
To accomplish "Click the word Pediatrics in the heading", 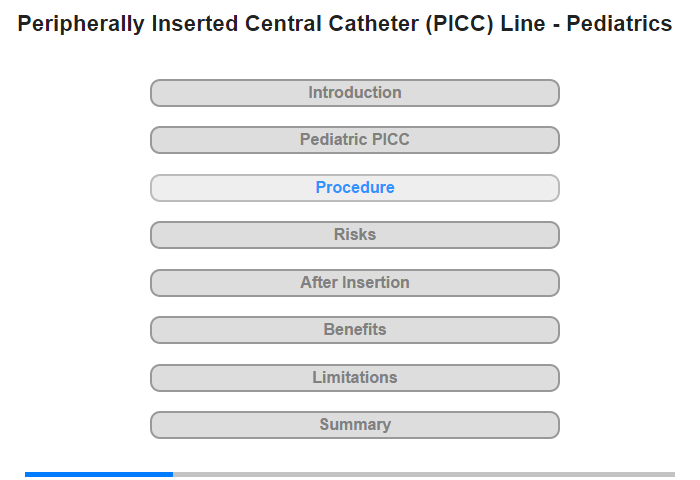I will [x=619, y=24].
